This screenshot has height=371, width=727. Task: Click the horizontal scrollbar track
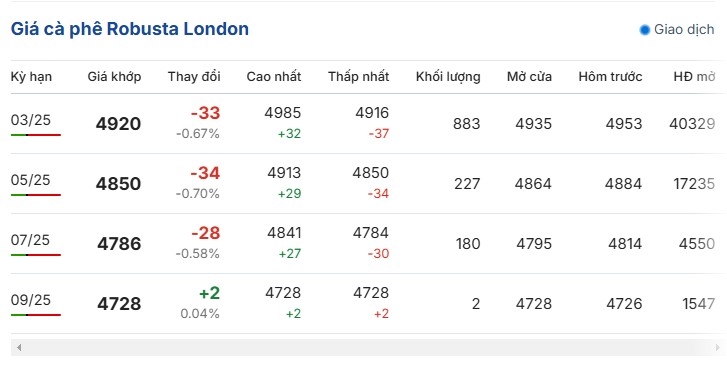[x=368, y=347]
